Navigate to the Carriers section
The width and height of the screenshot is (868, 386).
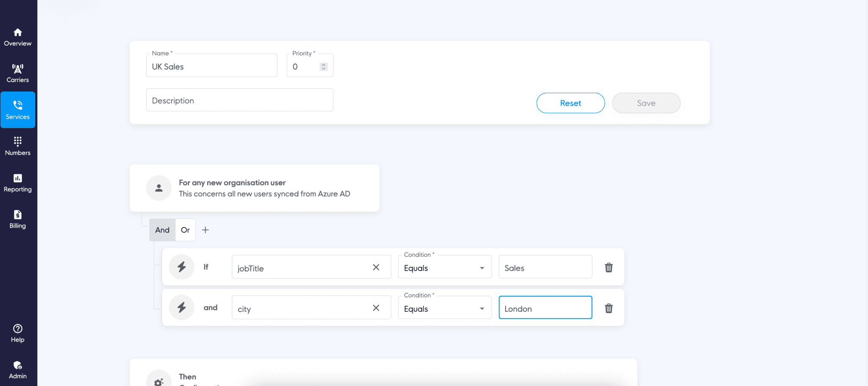[x=18, y=72]
